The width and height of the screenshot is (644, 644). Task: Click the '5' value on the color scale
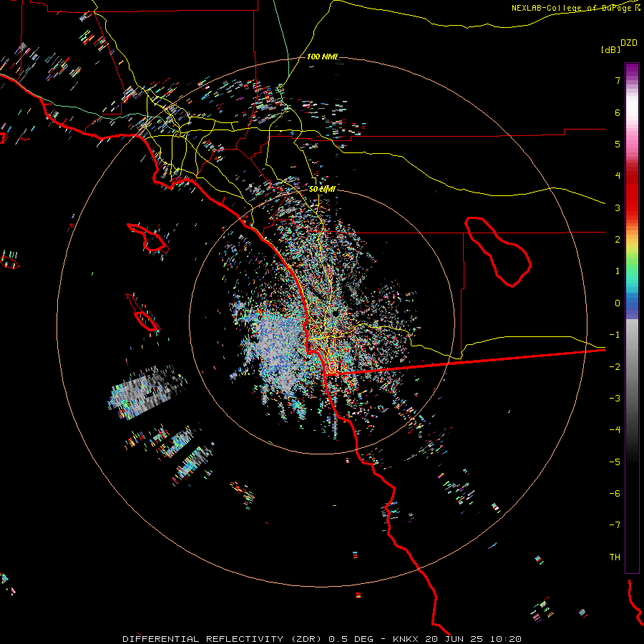pos(618,144)
